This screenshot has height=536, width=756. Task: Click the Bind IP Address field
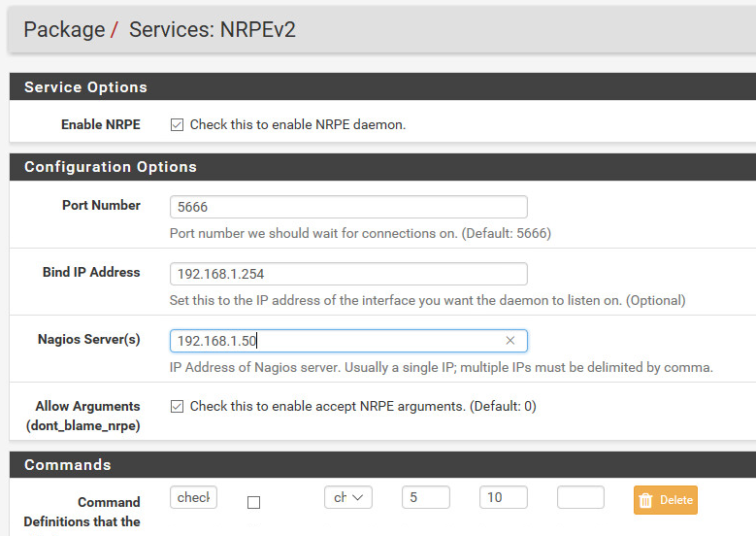348,274
